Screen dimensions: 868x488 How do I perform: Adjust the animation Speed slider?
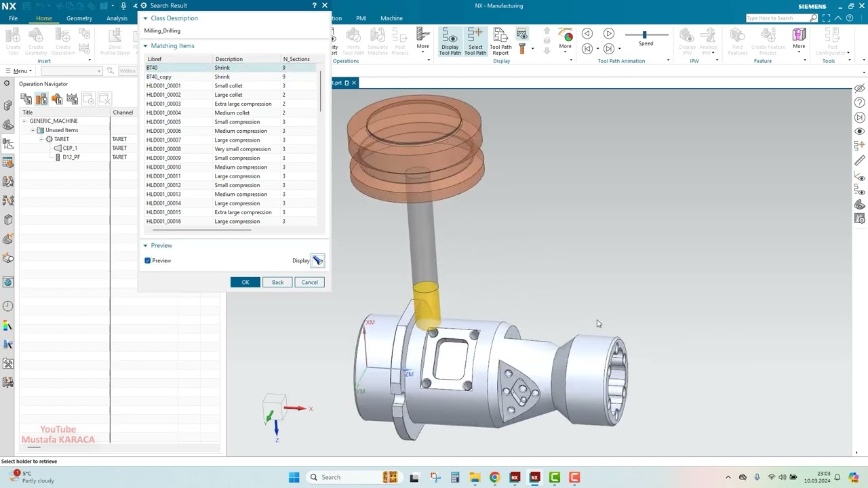(645, 35)
